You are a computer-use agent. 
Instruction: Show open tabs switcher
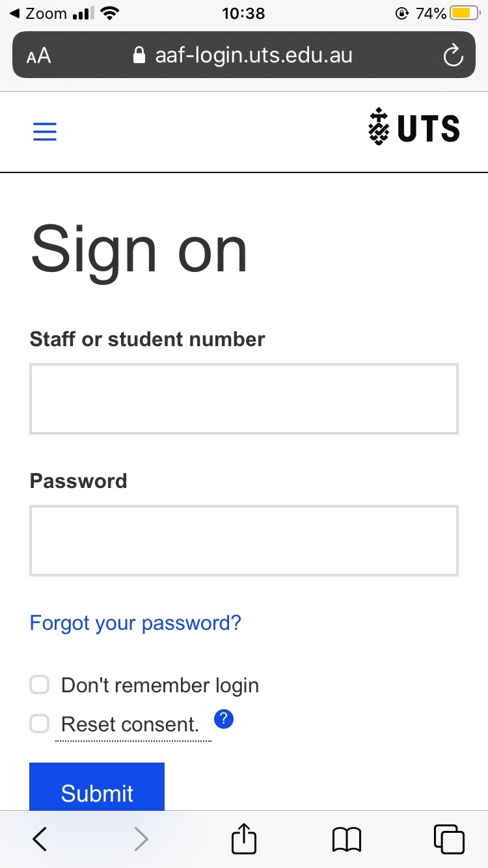[x=449, y=839]
